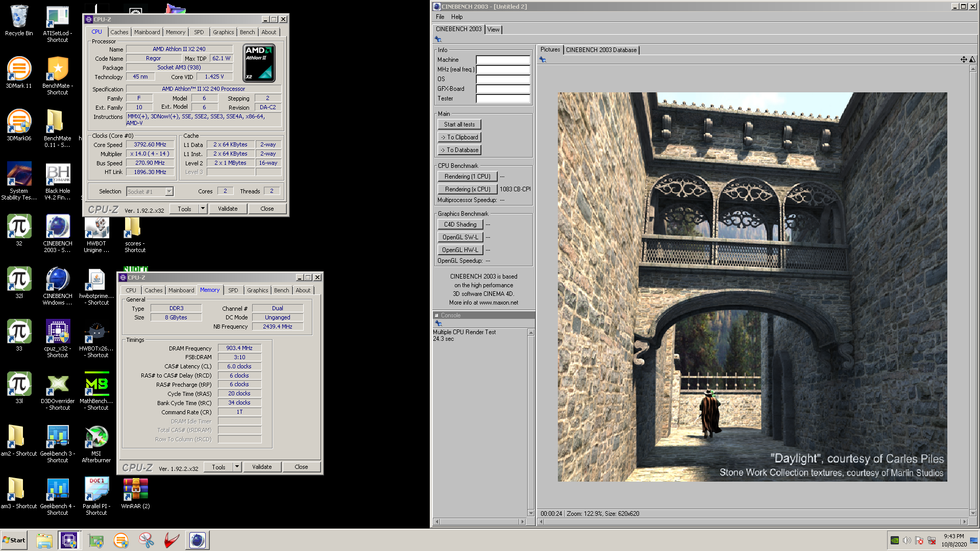Image resolution: width=980 pixels, height=551 pixels.
Task: Switch to the View tab in CINEBENCH
Action: [493, 30]
